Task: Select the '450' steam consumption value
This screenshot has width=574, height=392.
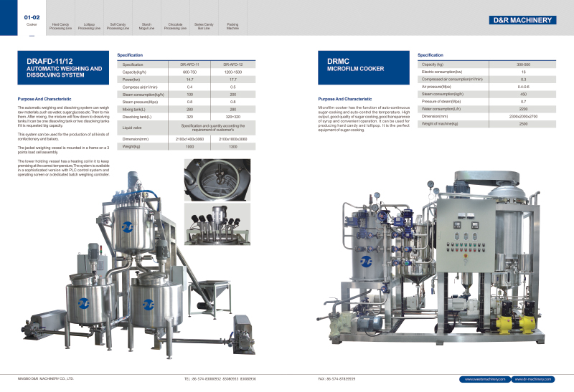Action: coord(523,94)
